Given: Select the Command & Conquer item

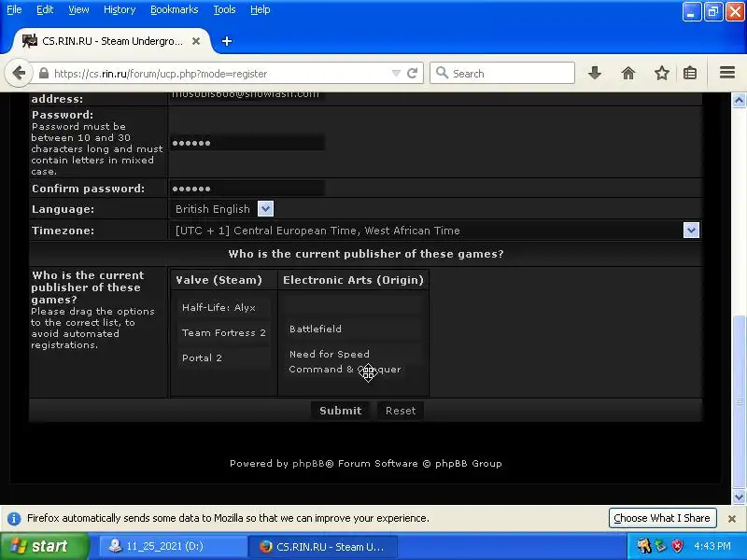Looking at the screenshot, I should pos(345,370).
